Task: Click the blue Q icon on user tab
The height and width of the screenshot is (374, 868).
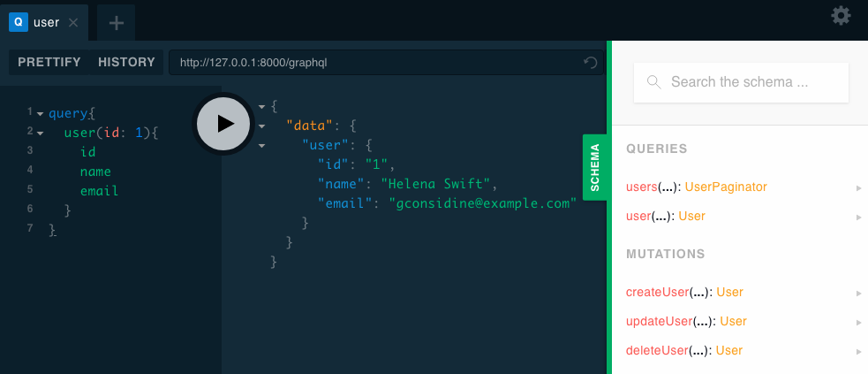Action: [19, 22]
